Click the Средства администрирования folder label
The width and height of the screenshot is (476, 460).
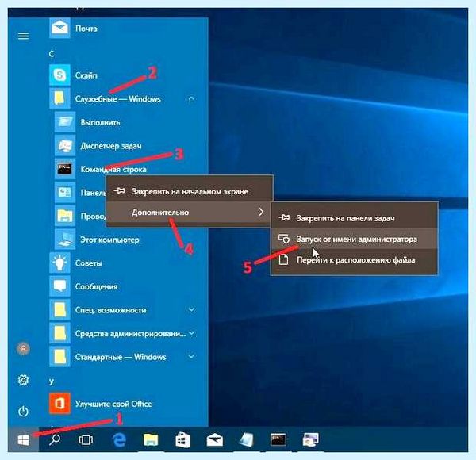click(x=131, y=333)
